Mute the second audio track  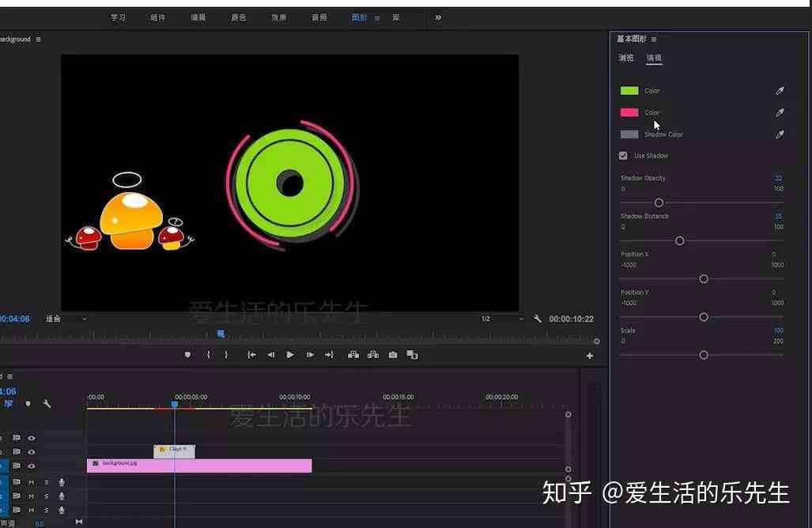(x=31, y=496)
